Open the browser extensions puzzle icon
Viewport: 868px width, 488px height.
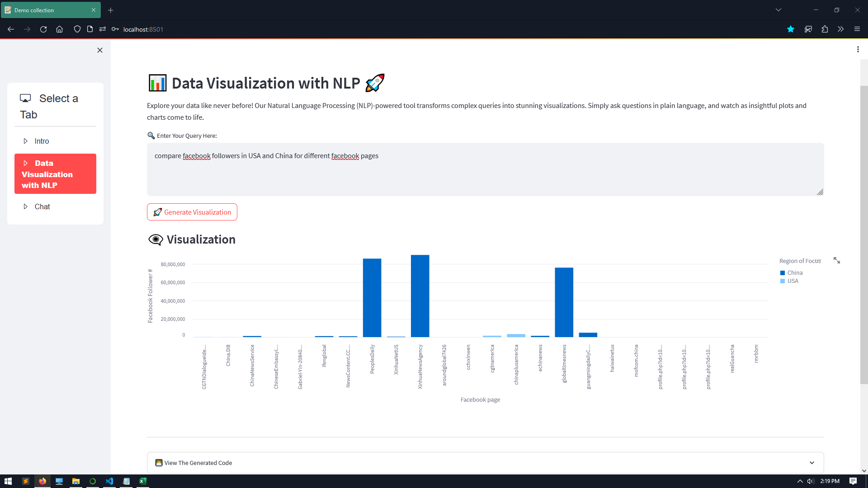825,29
